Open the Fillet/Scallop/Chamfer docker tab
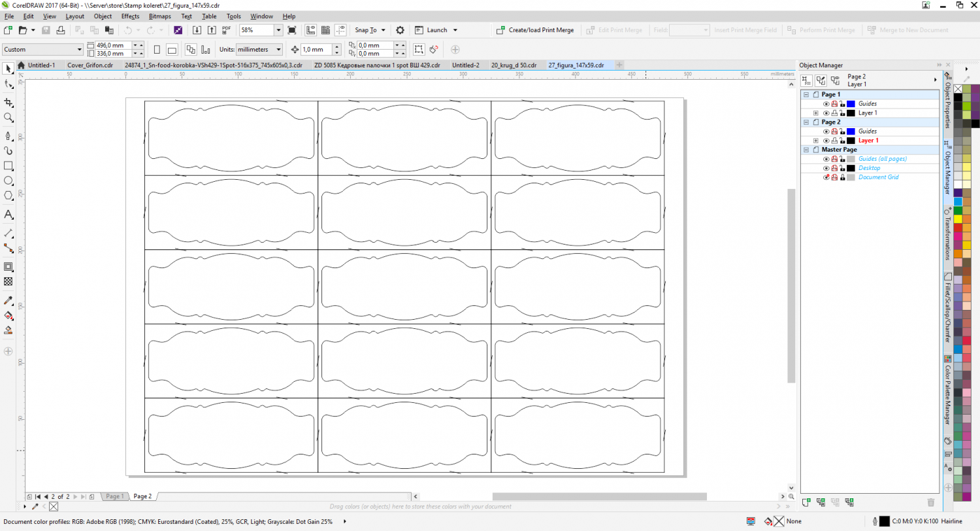The height and width of the screenshot is (531, 980). 947,308
